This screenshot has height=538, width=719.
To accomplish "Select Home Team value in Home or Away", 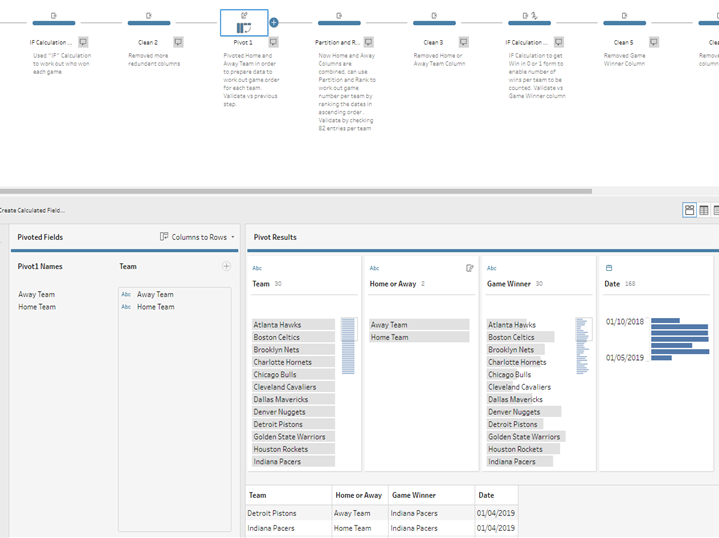I will (420, 337).
